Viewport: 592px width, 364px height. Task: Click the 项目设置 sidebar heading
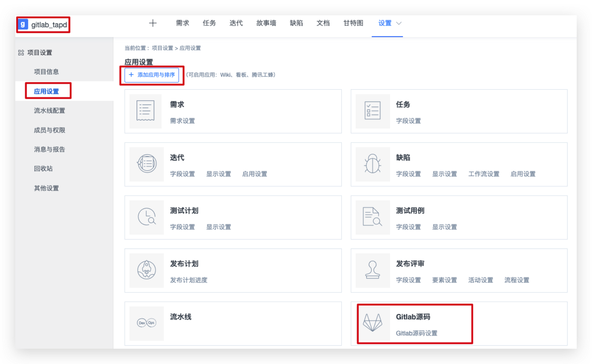pos(40,53)
